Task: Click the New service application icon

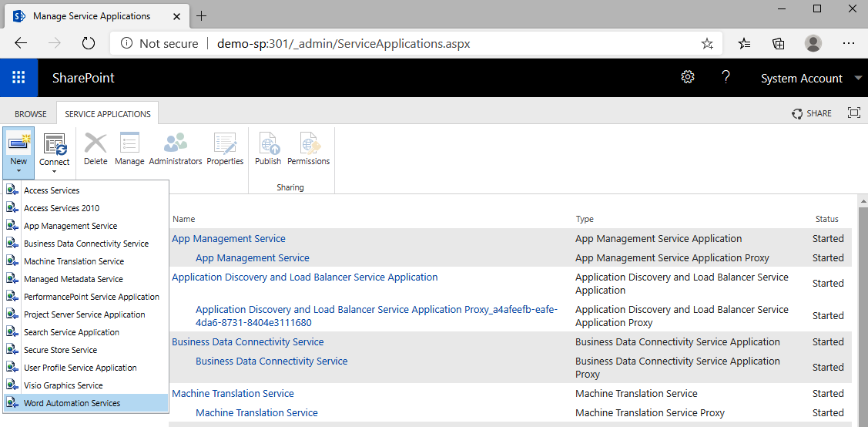Action: click(18, 143)
